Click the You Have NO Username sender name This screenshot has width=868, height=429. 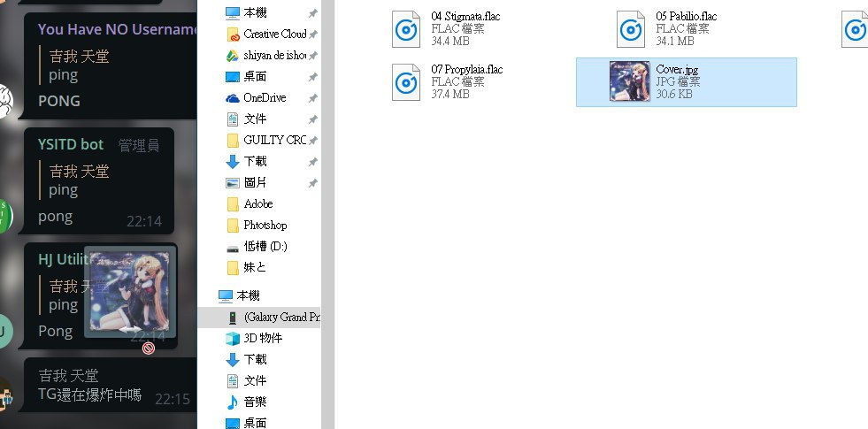[x=118, y=29]
